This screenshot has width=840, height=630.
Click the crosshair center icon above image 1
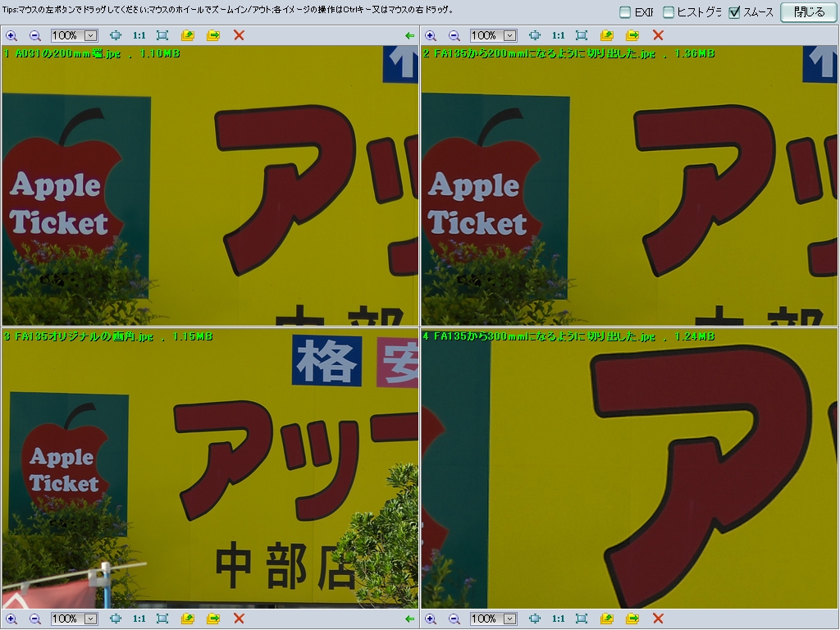(x=115, y=35)
